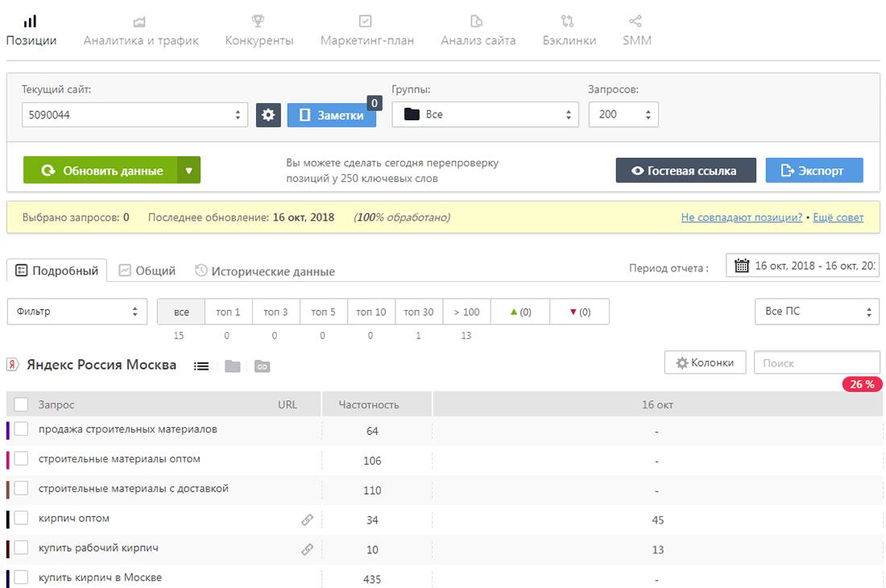Click the purple color marker of first query
The height and width of the screenshot is (588, 886).
[x=8, y=430]
